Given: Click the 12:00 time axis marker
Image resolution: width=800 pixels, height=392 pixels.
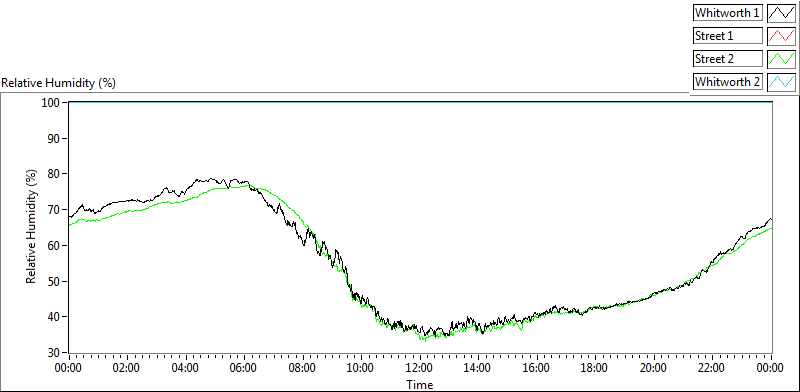Looking at the screenshot, I should tap(420, 368).
